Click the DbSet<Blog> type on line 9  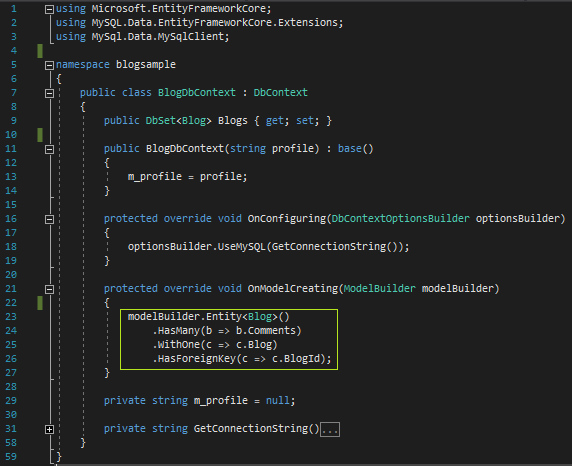[x=178, y=121]
